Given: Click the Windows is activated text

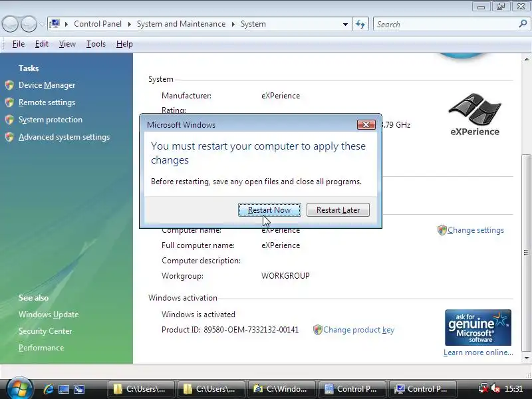Looking at the screenshot, I should pos(198,315).
